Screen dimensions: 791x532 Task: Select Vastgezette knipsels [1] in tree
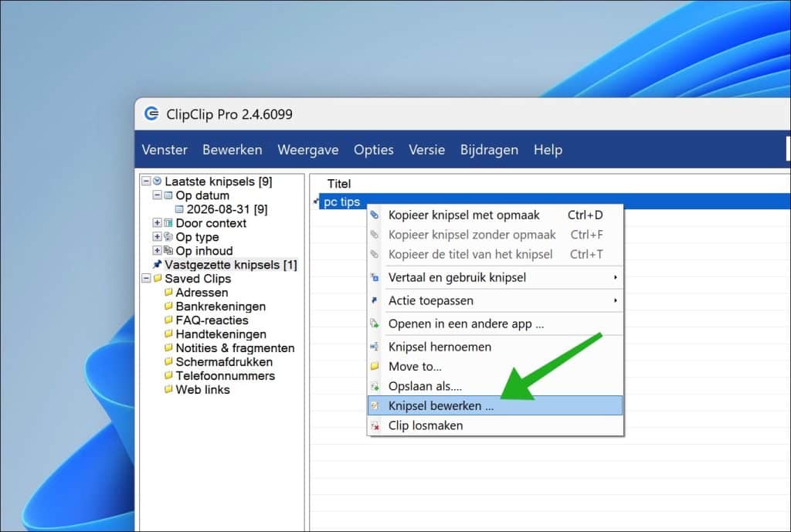tap(230, 265)
